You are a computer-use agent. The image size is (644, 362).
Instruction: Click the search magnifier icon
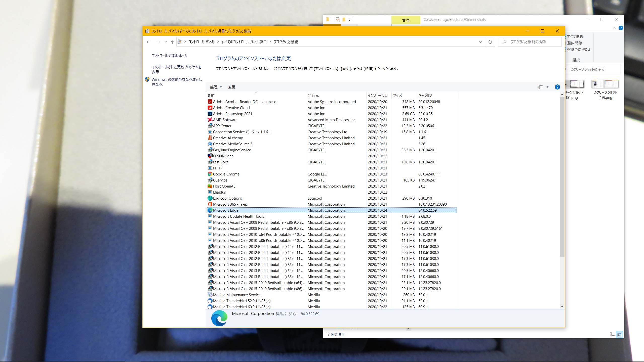pyautogui.click(x=504, y=42)
